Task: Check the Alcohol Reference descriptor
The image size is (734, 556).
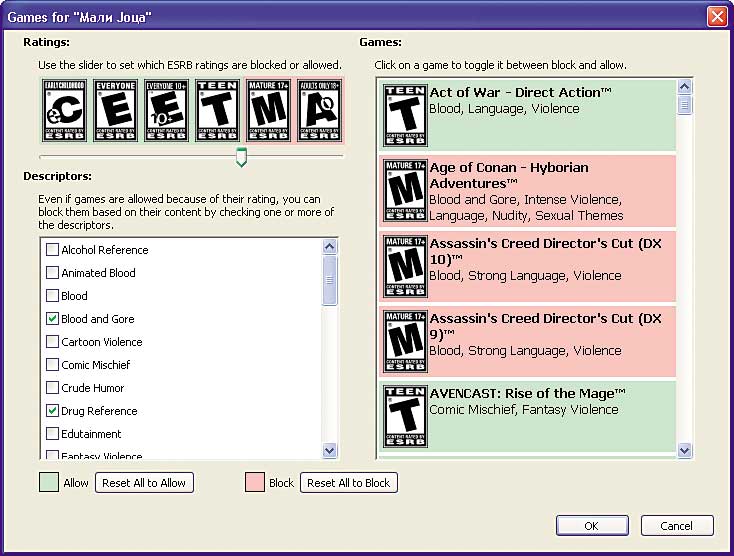Action: 52,249
